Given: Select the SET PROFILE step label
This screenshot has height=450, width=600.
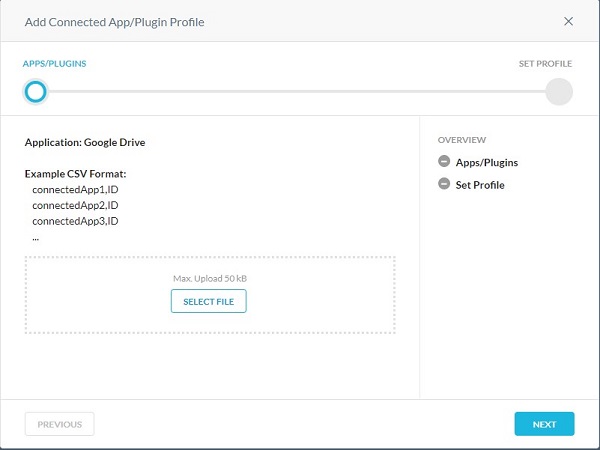Looking at the screenshot, I should click(x=545, y=64).
